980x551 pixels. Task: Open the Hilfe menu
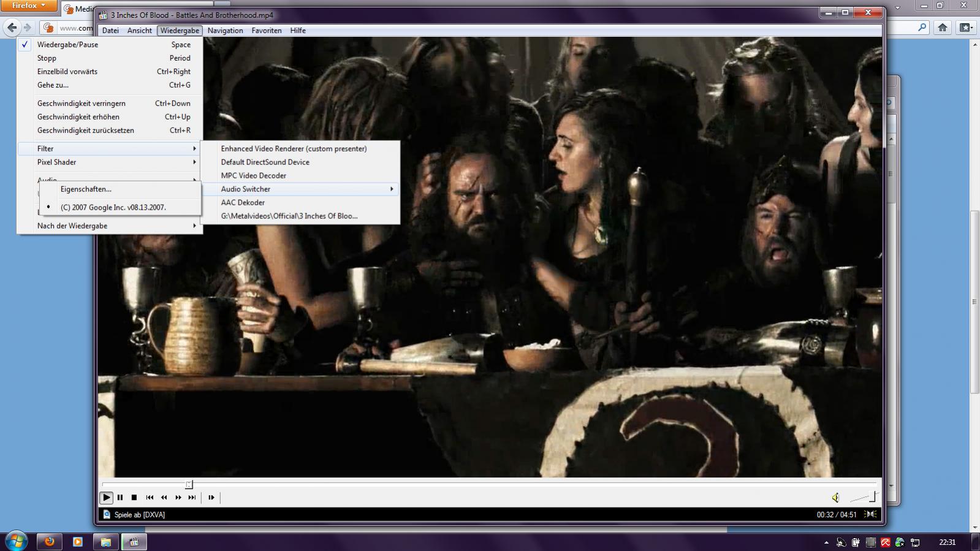(x=298, y=31)
